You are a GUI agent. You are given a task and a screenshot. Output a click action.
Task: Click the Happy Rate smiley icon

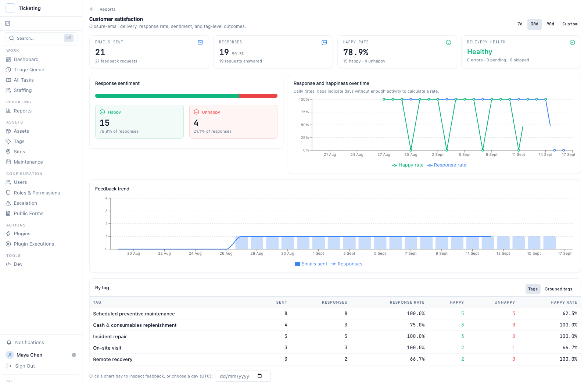coord(449,43)
